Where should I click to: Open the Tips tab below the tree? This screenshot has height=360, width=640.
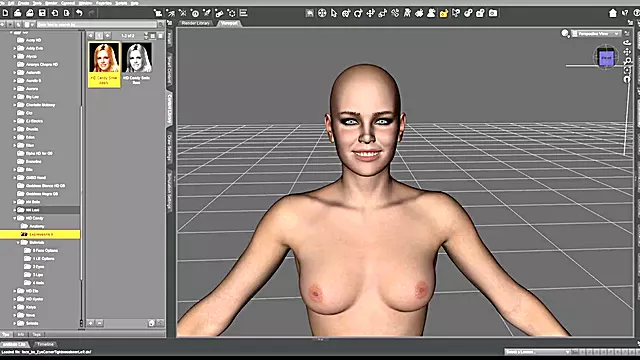[x=6, y=334]
